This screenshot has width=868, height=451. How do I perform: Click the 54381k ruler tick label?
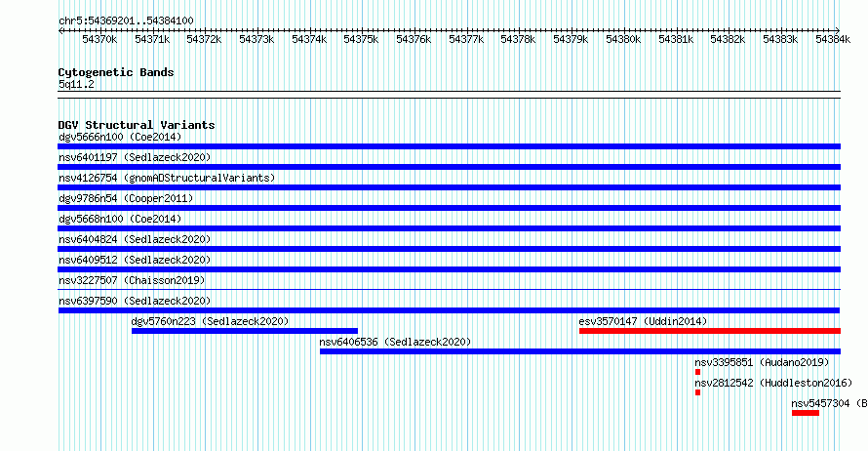[x=677, y=39]
